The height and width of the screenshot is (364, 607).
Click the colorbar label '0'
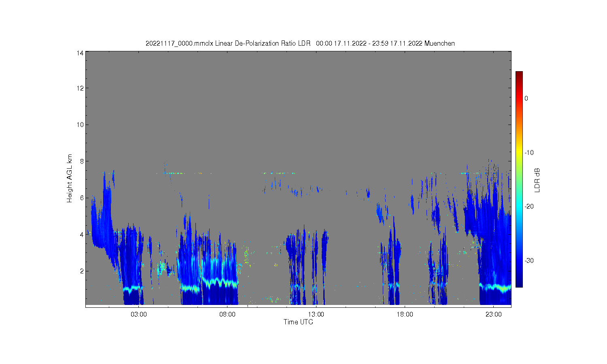526,98
